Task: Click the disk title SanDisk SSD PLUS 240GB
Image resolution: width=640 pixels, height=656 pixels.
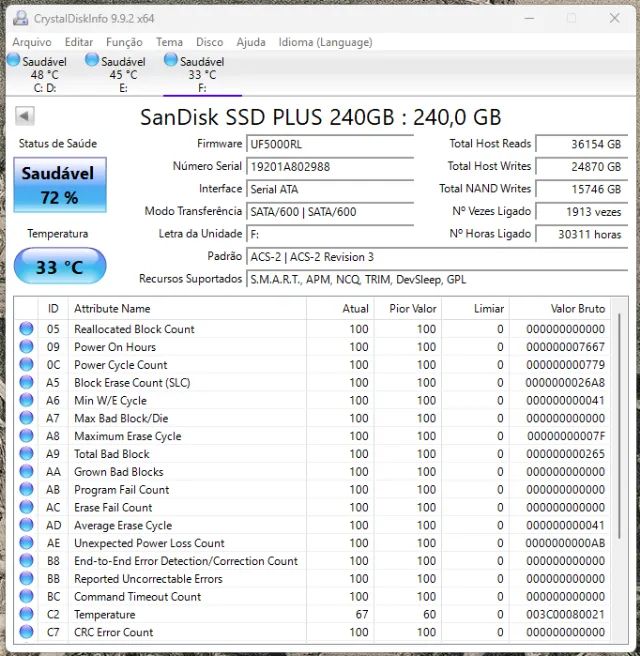Action: [x=320, y=117]
